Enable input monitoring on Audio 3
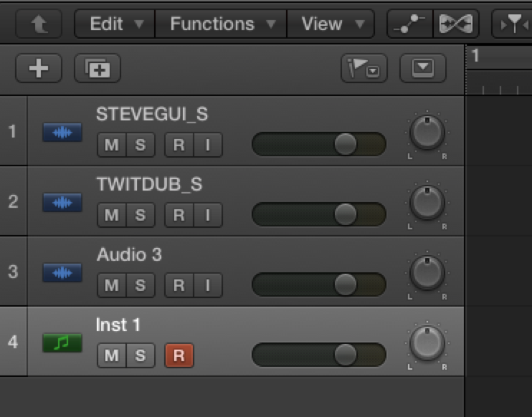The width and height of the screenshot is (532, 417). click(208, 285)
